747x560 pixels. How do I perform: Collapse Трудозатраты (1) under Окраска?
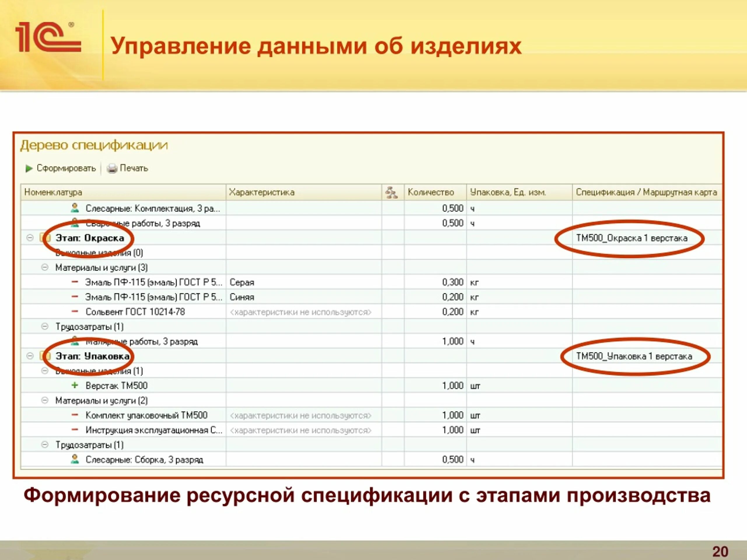[x=45, y=326]
